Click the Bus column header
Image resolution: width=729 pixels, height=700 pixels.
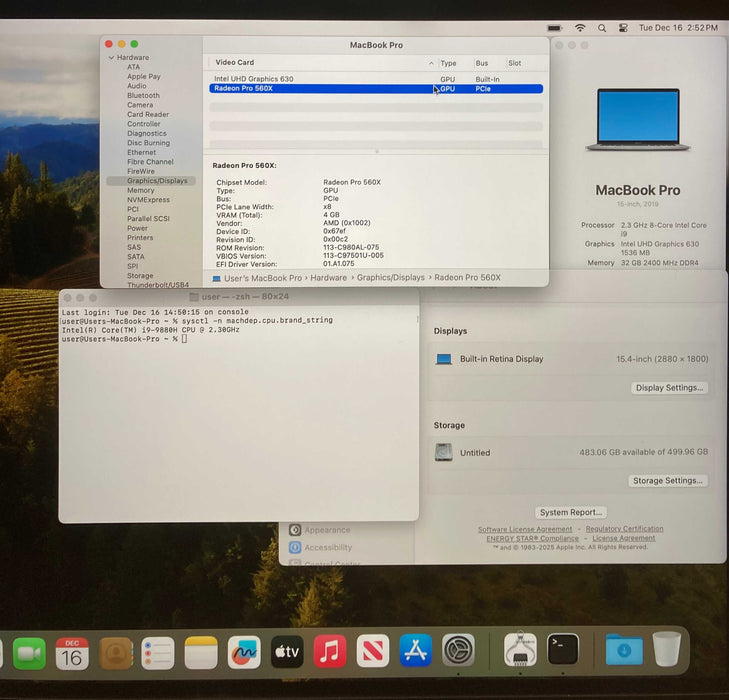tap(482, 63)
